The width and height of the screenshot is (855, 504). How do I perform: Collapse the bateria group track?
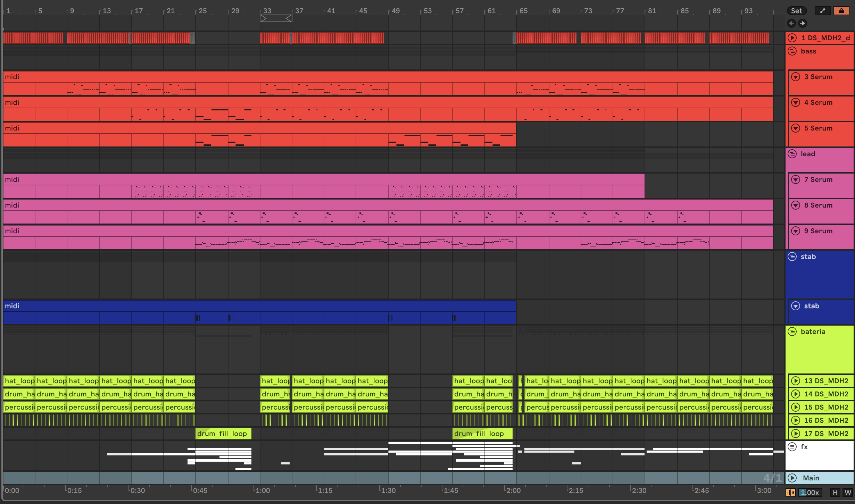click(792, 331)
